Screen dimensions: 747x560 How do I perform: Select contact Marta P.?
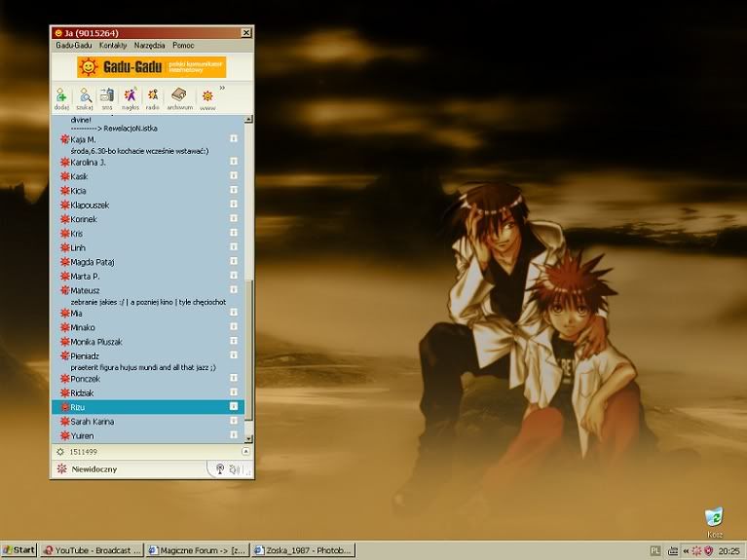point(85,277)
